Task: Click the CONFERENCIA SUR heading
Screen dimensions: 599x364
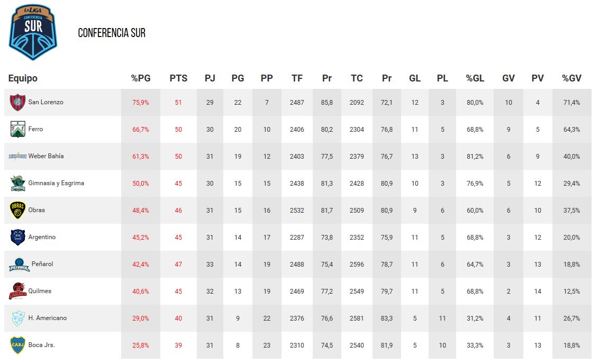Action: tap(112, 33)
